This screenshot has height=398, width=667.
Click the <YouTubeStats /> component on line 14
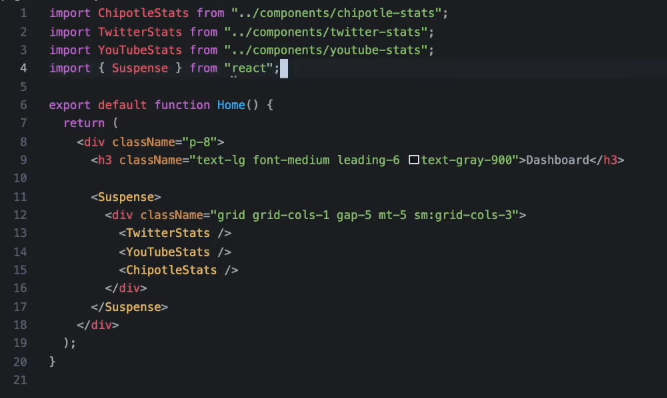[x=175, y=252]
